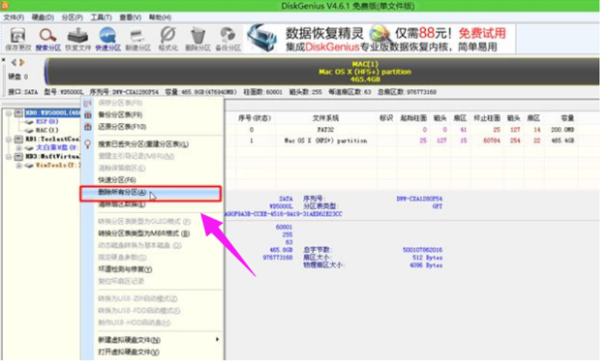Select the 格式化 (Format) toolbar icon
The image size is (601, 364).
click(168, 38)
